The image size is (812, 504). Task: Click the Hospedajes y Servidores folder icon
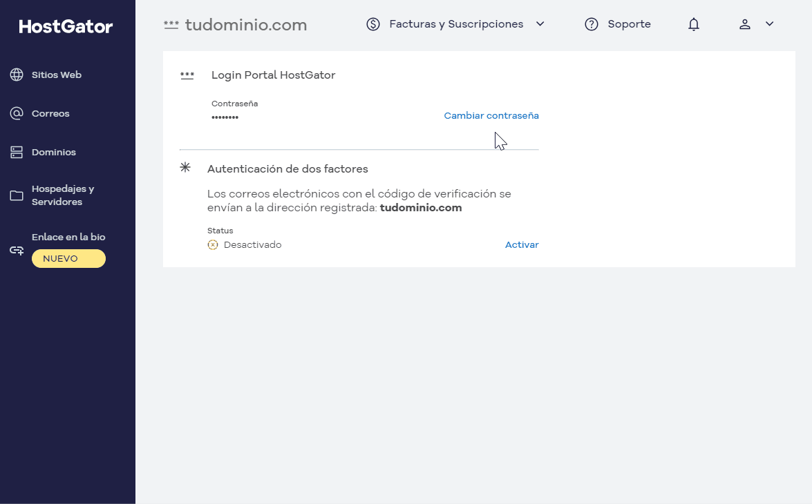point(17,195)
